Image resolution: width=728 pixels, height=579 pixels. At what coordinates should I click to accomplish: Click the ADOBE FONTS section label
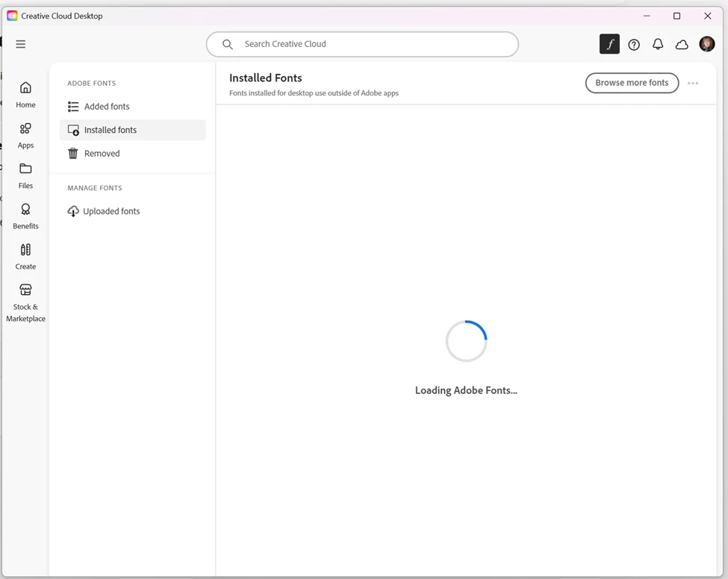(x=91, y=84)
